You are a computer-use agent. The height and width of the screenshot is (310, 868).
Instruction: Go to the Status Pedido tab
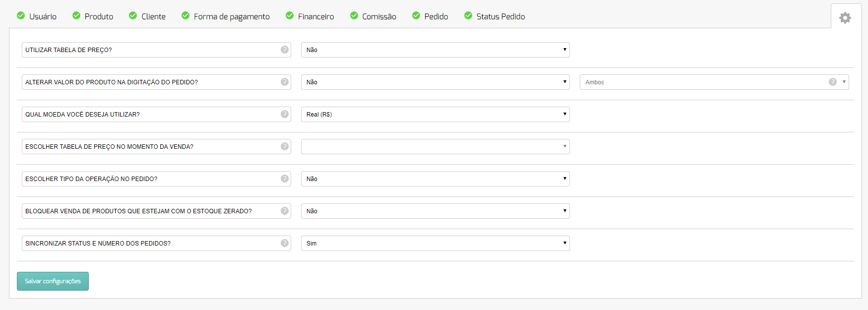495,16
